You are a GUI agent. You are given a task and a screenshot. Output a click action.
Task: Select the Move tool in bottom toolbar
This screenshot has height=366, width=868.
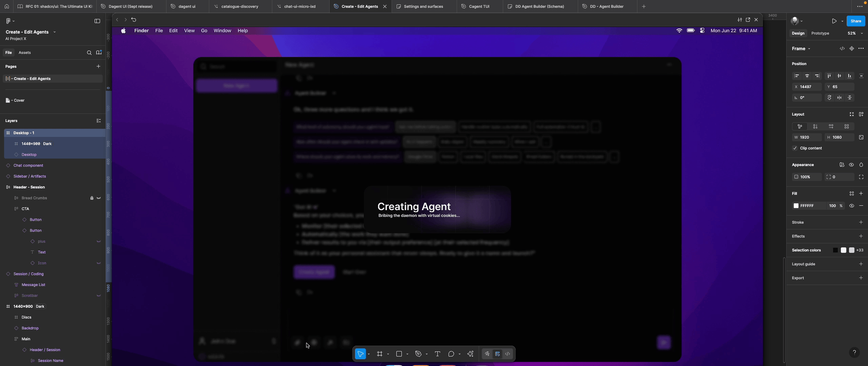[x=360, y=354]
